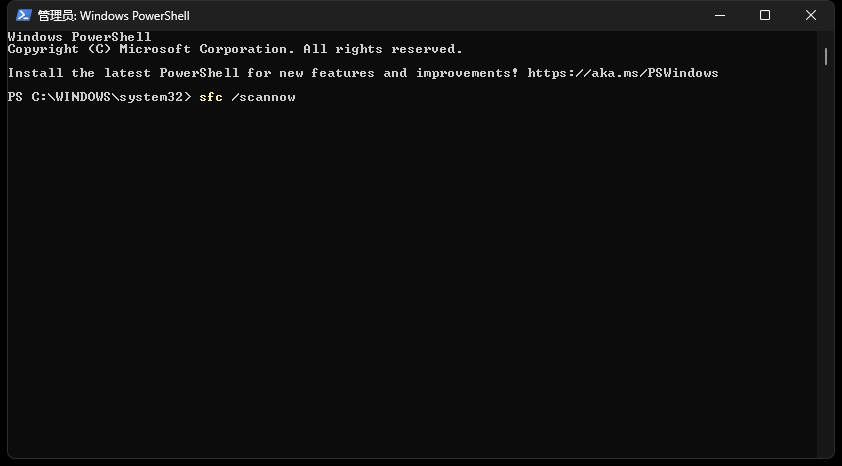Click the 'Windows PowerShell' header line in the console
Image resolution: width=842 pixels, height=466 pixels.
tap(79, 37)
